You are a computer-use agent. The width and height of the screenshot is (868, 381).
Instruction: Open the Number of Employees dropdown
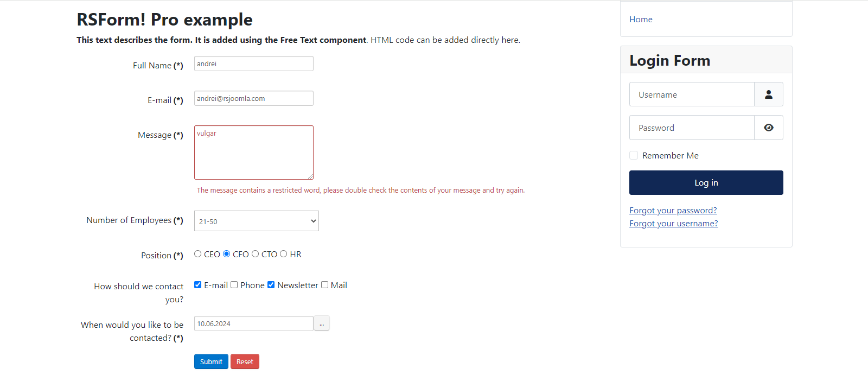coord(257,221)
